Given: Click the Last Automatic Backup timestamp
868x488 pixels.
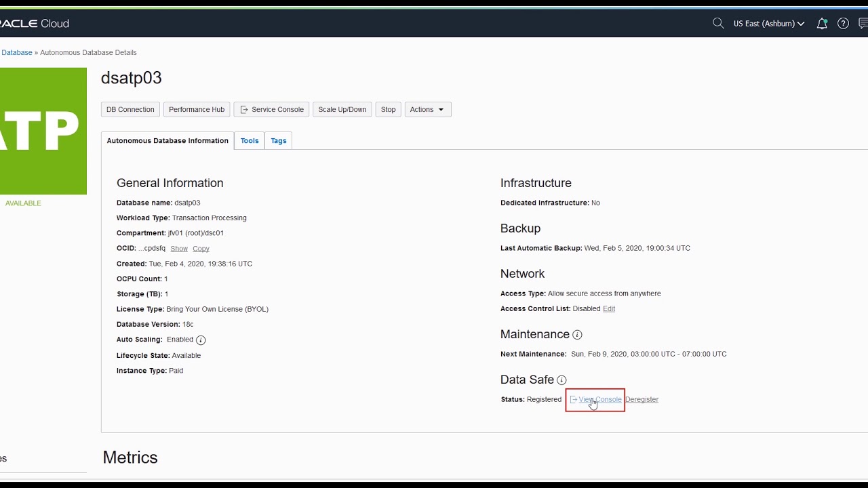Looking at the screenshot, I should pos(637,248).
